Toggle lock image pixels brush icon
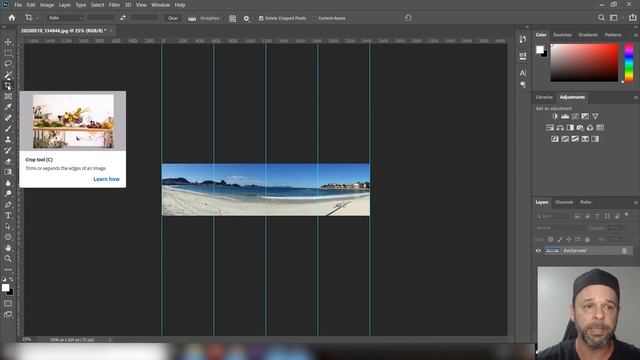Image resolution: width=640 pixels, height=360 pixels. click(560, 239)
